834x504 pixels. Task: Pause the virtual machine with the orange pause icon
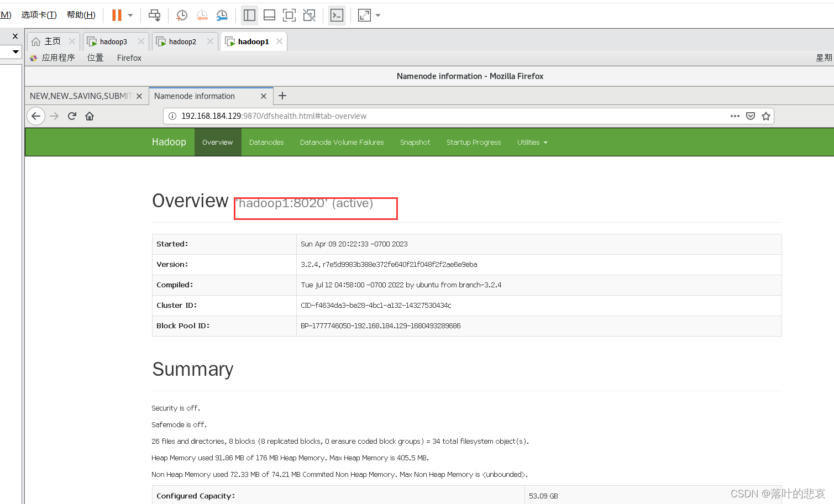coord(117,15)
